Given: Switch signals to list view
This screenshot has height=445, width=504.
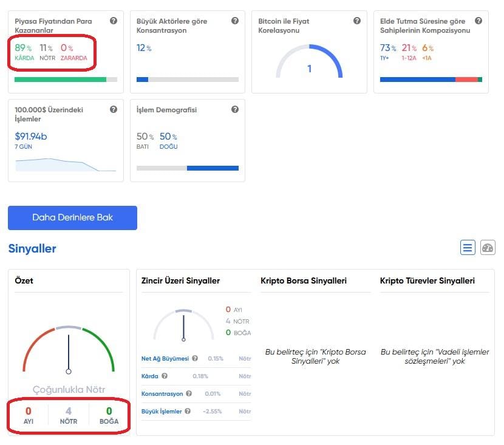Looking at the screenshot, I should coord(468,248).
